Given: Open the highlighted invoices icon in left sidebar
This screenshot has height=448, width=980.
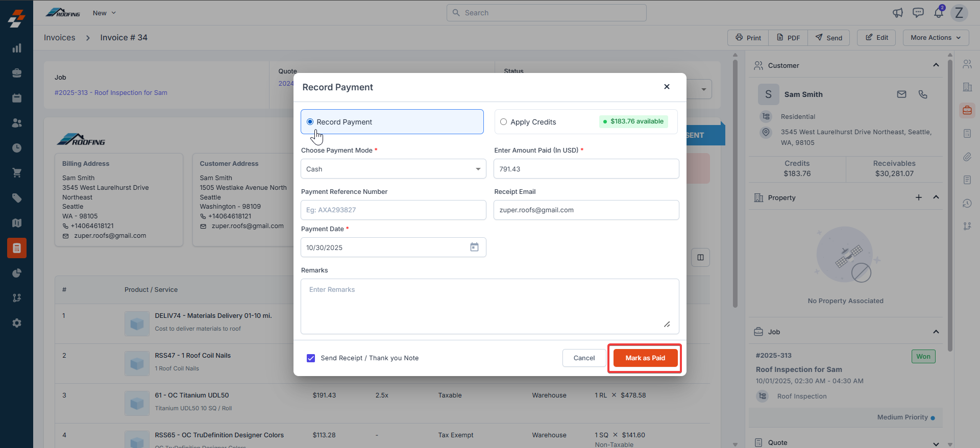Looking at the screenshot, I should click(x=17, y=248).
